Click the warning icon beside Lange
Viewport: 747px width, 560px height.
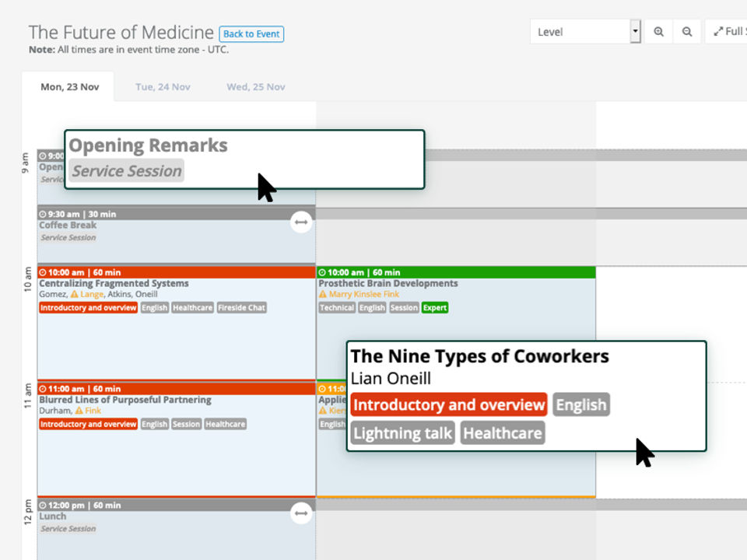pyautogui.click(x=75, y=295)
